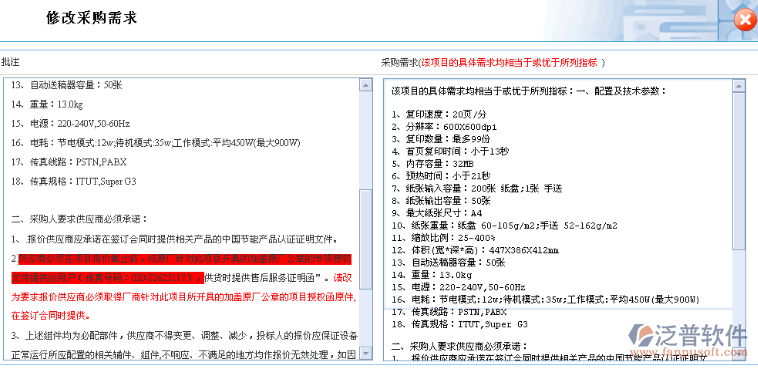758x368 pixels.
Task: Click the 泛普软件 logo icon
Action: point(642,335)
